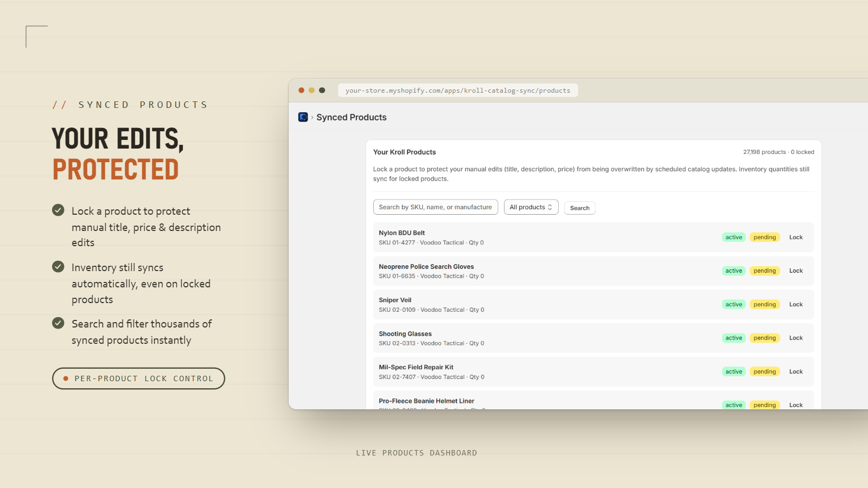Screen dimensions: 868x488
Task: Click the Pro-Fleece Beanie Helmet Liner name
Action: point(426,401)
